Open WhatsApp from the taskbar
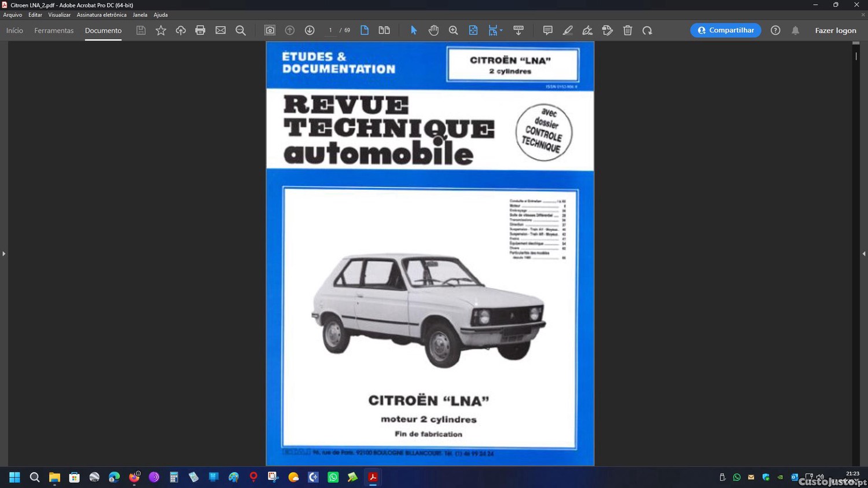The image size is (868, 488). point(333,477)
